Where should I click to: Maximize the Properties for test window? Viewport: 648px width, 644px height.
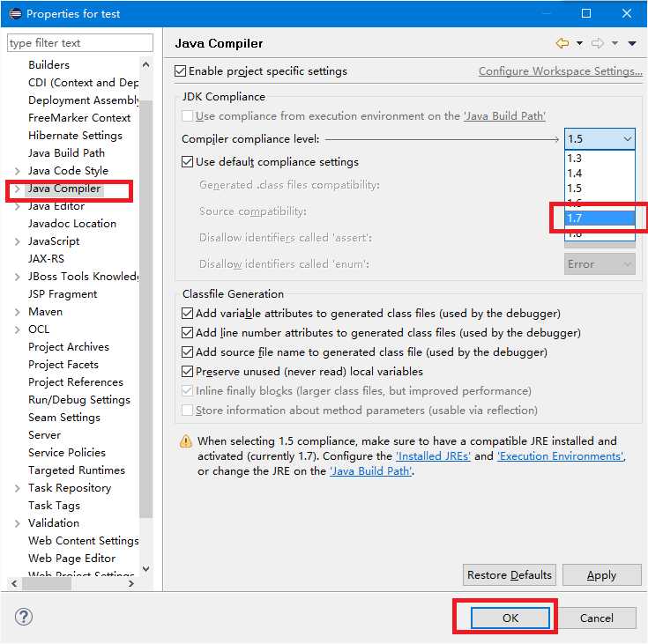(586, 13)
